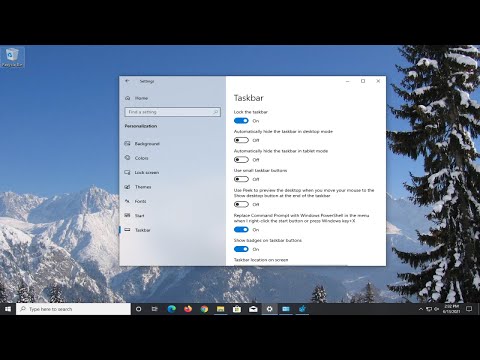Select Fonts in the Personalization menu
This screenshot has width=480, height=360.
(x=172, y=201)
